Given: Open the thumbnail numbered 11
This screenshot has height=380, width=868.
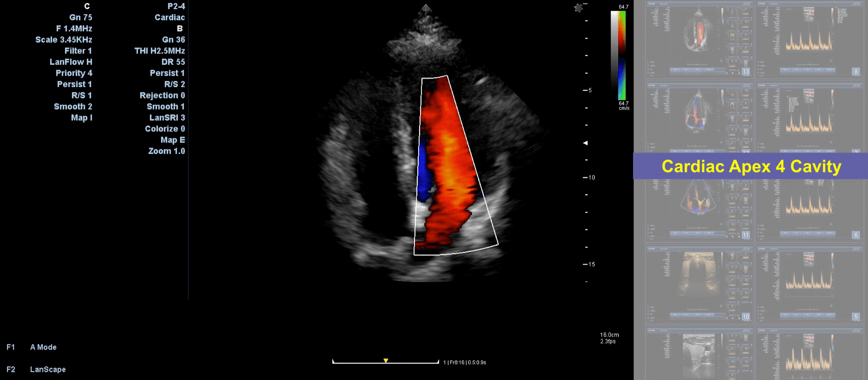Looking at the screenshot, I should (x=699, y=210).
